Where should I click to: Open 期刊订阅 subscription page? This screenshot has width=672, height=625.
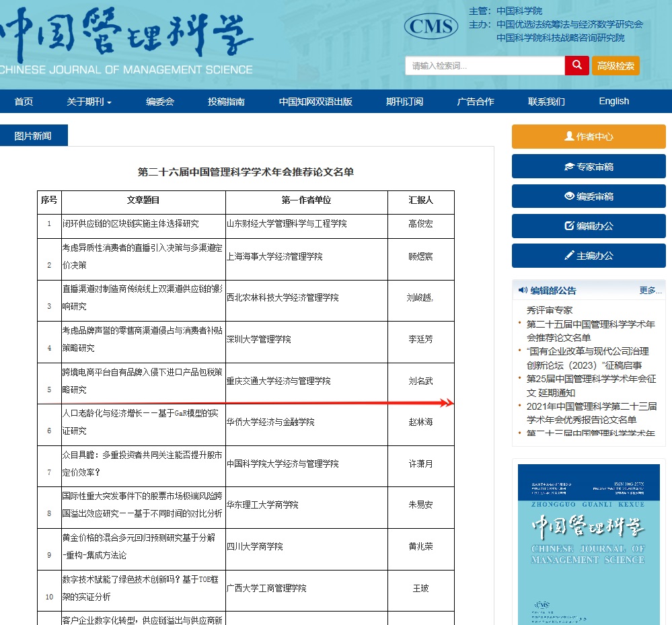click(x=404, y=102)
